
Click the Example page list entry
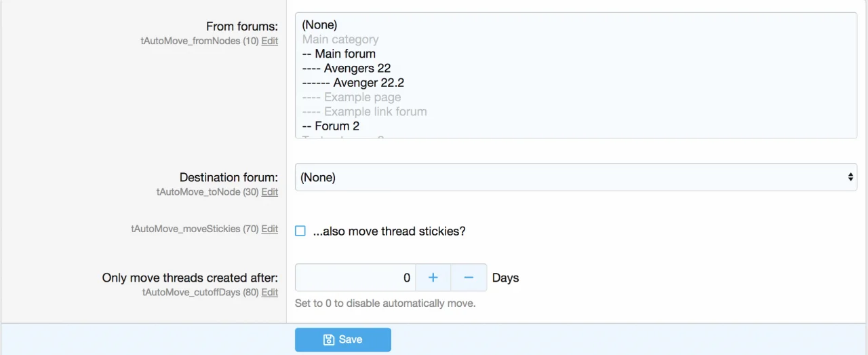[x=362, y=97]
